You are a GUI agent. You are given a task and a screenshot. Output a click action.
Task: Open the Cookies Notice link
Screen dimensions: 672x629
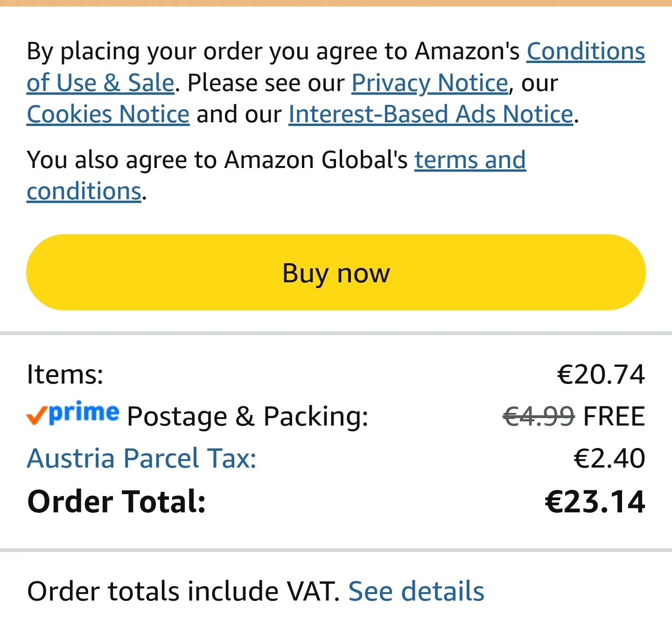[108, 114]
